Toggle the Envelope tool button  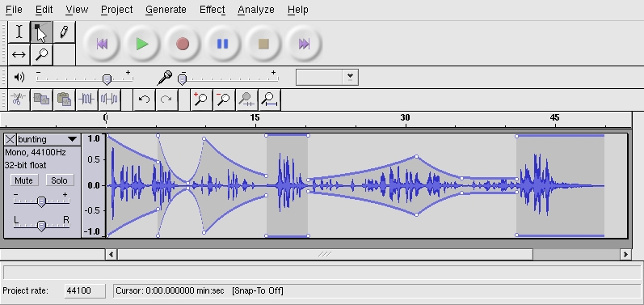[x=41, y=32]
